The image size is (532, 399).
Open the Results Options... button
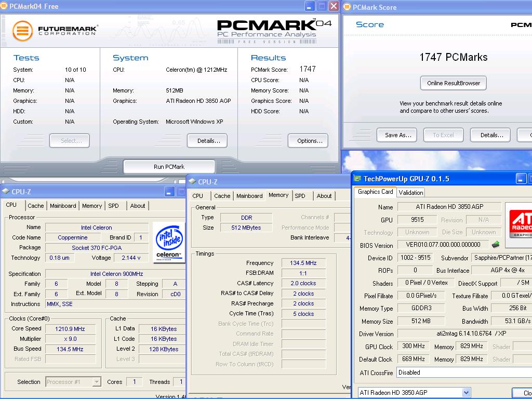pos(308,141)
